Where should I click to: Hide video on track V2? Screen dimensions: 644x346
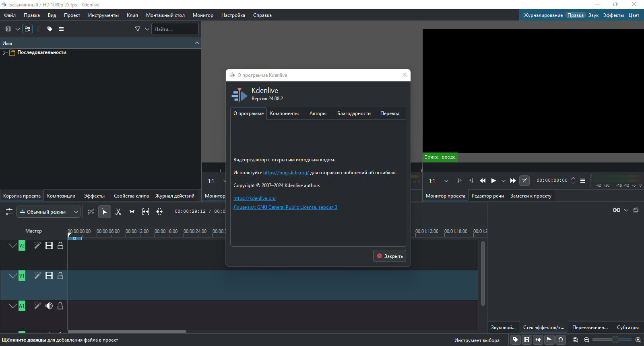point(49,245)
